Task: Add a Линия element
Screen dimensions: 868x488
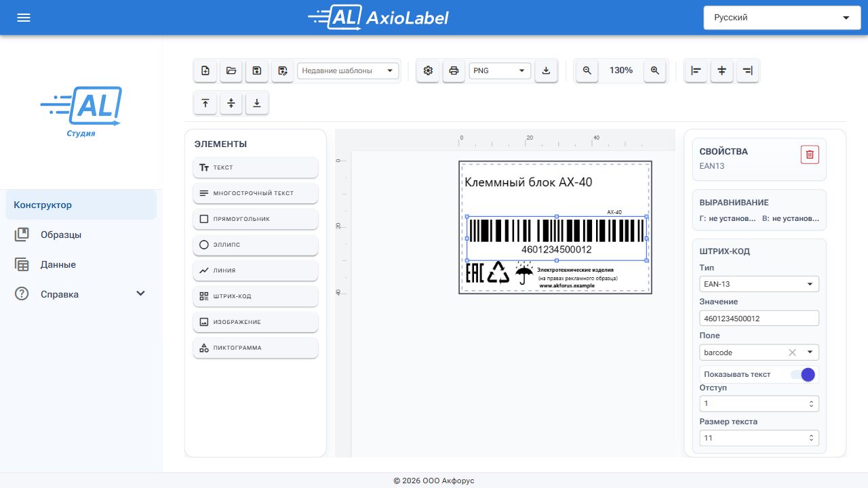Action: pyautogui.click(x=256, y=270)
